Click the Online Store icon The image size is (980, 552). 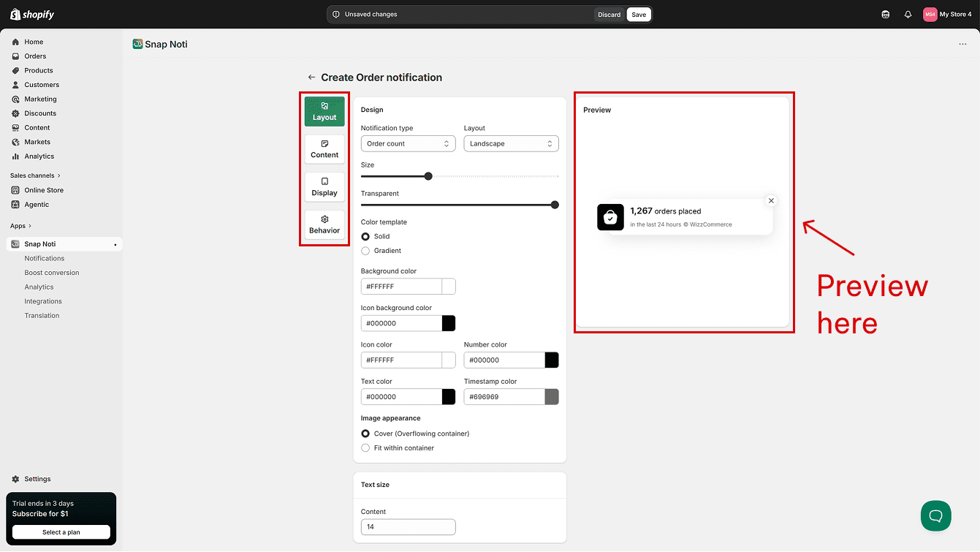click(15, 190)
